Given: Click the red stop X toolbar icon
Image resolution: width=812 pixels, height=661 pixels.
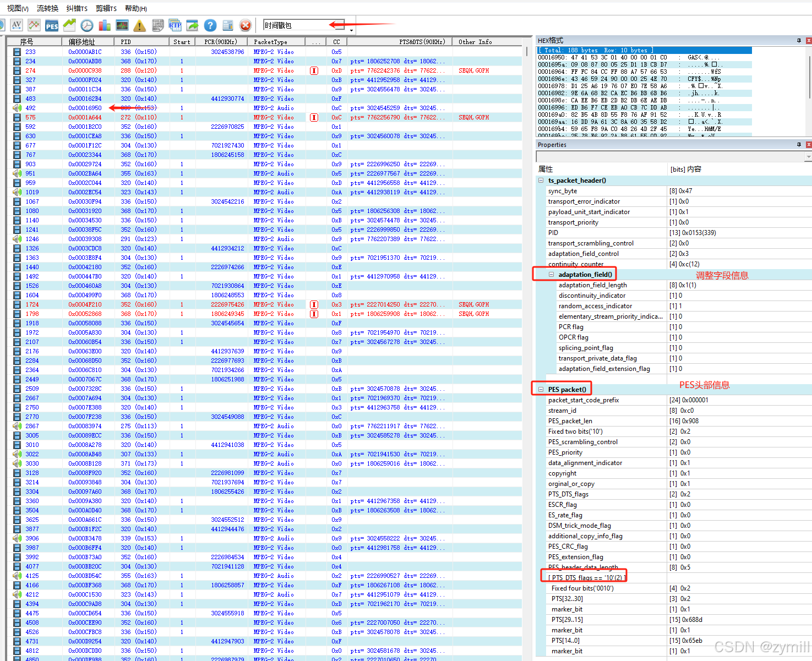Looking at the screenshot, I should (246, 25).
